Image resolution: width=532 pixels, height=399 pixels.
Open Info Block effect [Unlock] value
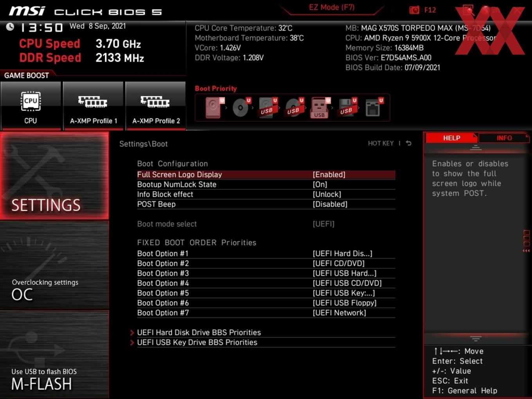327,194
